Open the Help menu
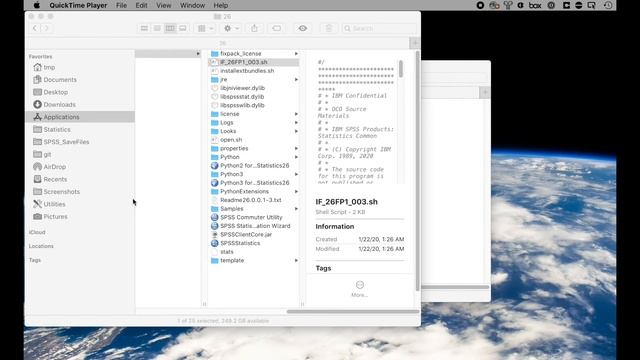Viewport: 640px width, 360px height. 221,5
